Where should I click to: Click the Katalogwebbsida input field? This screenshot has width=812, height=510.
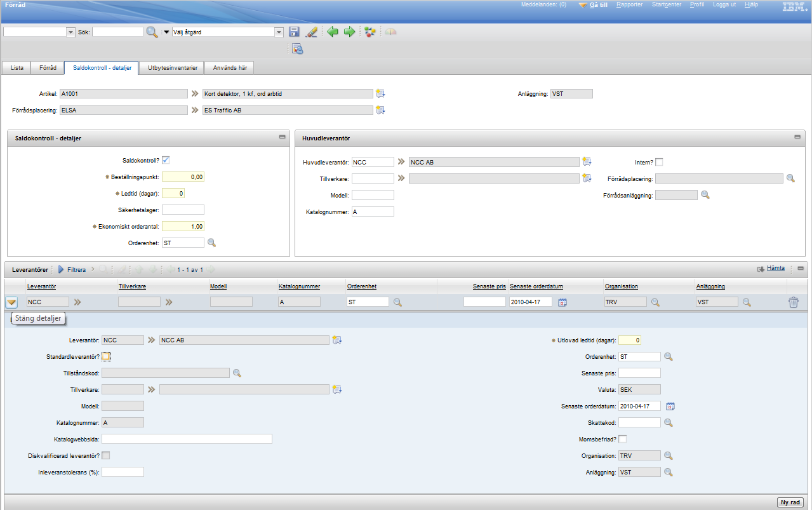[x=187, y=439]
